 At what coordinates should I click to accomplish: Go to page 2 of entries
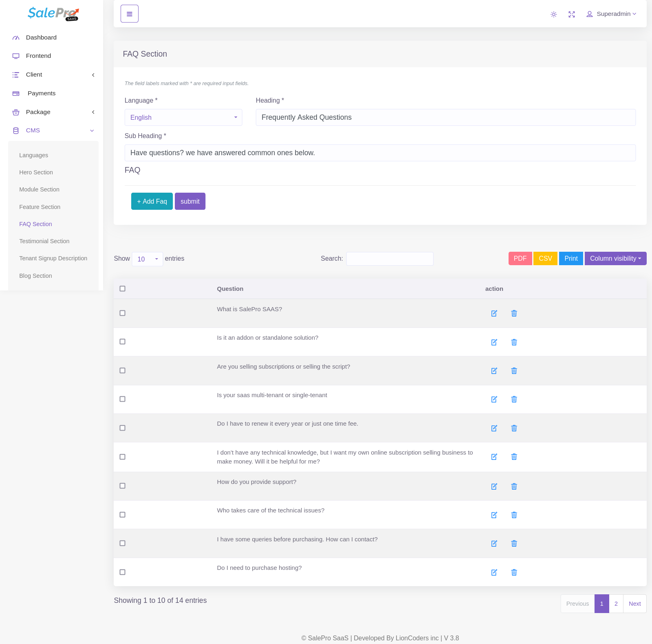click(x=616, y=604)
